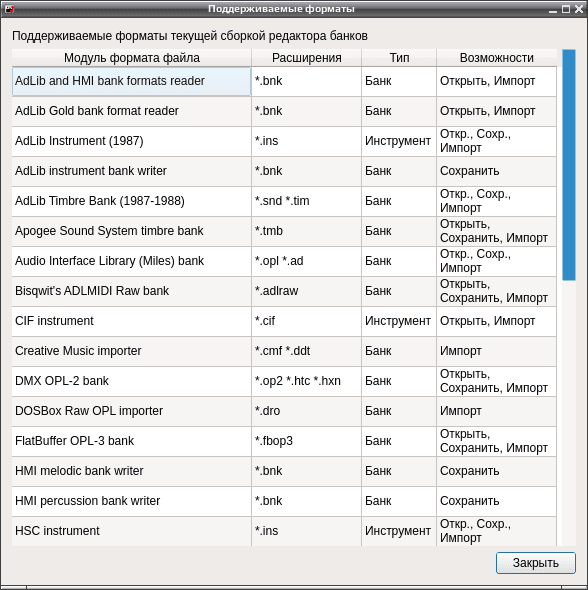Select the Bisqwit's ADLMIDI Raw bank cell
The width and height of the screenshot is (588, 590).
click(132, 291)
